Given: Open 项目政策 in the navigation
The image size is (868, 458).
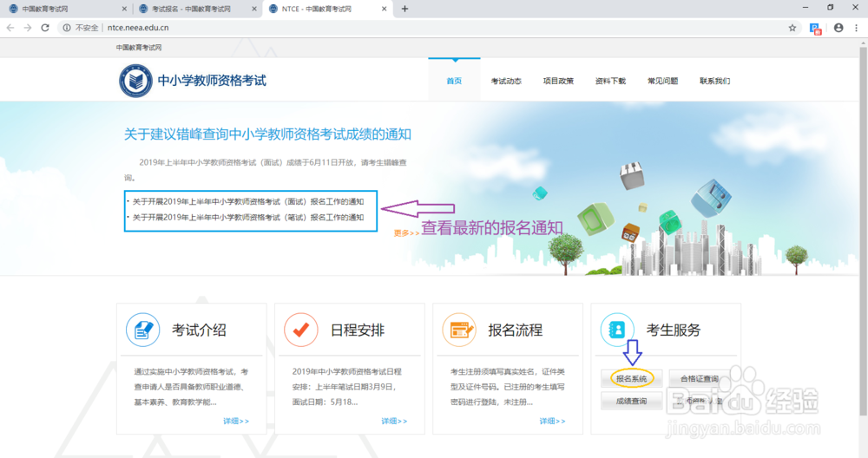Looking at the screenshot, I should pos(558,81).
